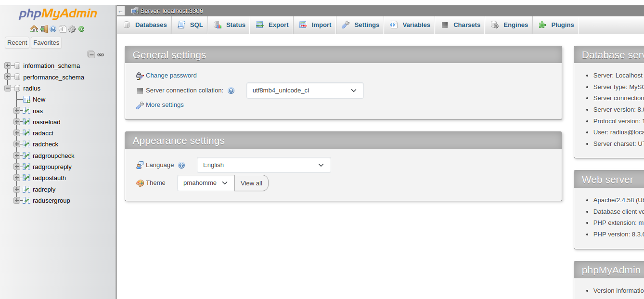Expand the performance_schema database node
The width and height of the screenshot is (644, 299).
pos(7,77)
